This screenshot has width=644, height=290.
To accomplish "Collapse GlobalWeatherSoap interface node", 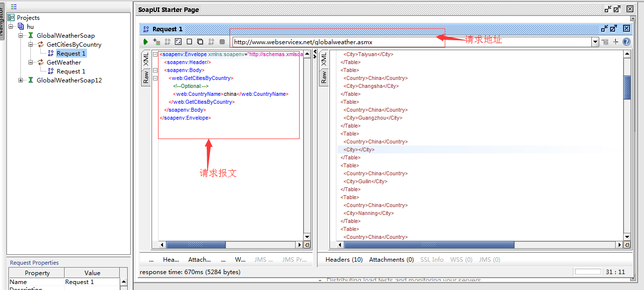I will (21, 35).
